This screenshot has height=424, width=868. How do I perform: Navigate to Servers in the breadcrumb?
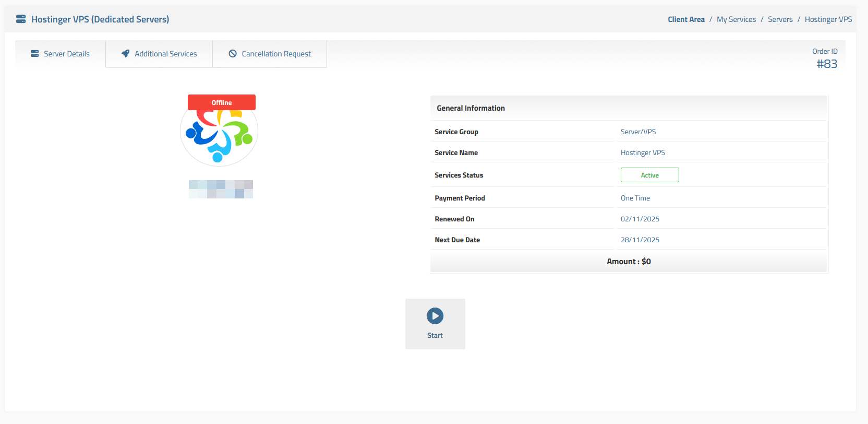(780, 19)
